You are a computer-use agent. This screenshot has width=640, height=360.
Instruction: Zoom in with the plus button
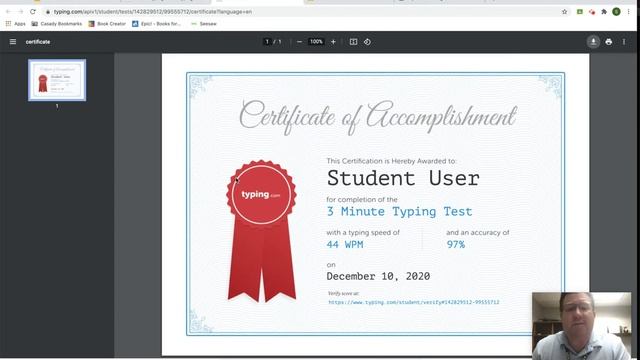[x=333, y=42]
